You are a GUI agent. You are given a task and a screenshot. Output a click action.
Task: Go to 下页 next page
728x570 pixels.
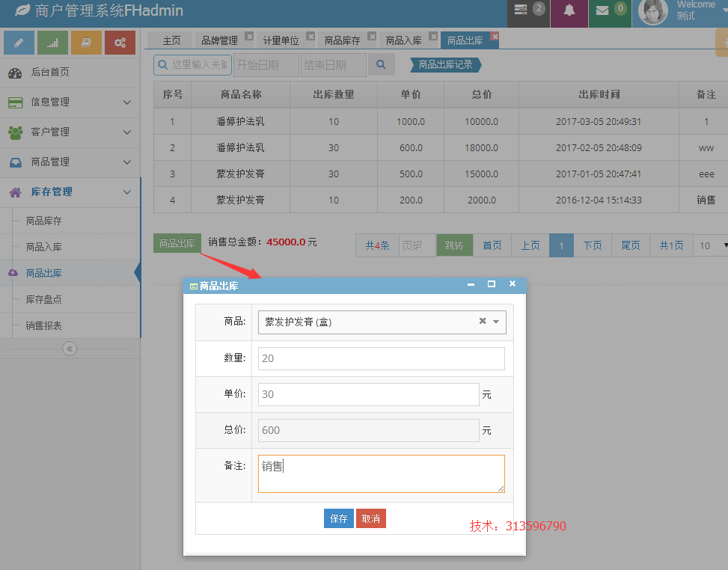(x=593, y=245)
